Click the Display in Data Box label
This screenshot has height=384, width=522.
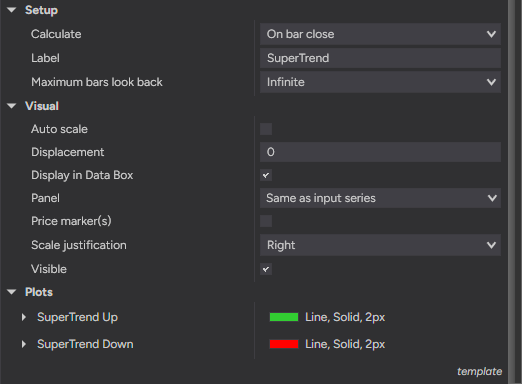(x=82, y=175)
